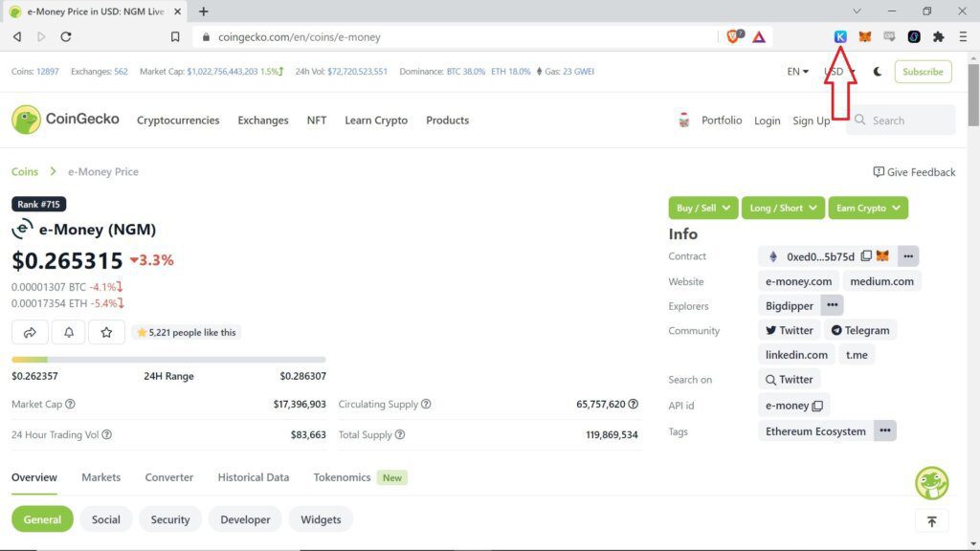Click the Coins breadcrumb link
Image resolution: width=980 pixels, height=551 pixels.
(24, 171)
